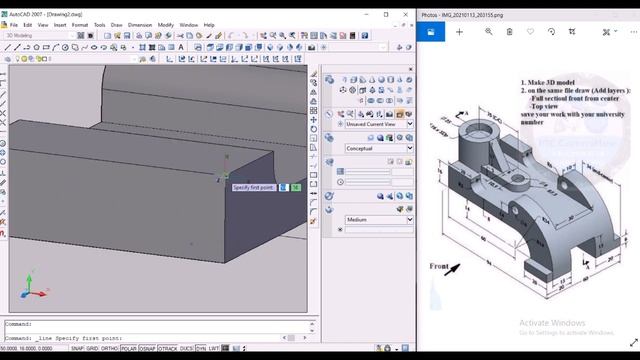Open the Dimension menu
Screen dimensions: 640x360
(140, 25)
